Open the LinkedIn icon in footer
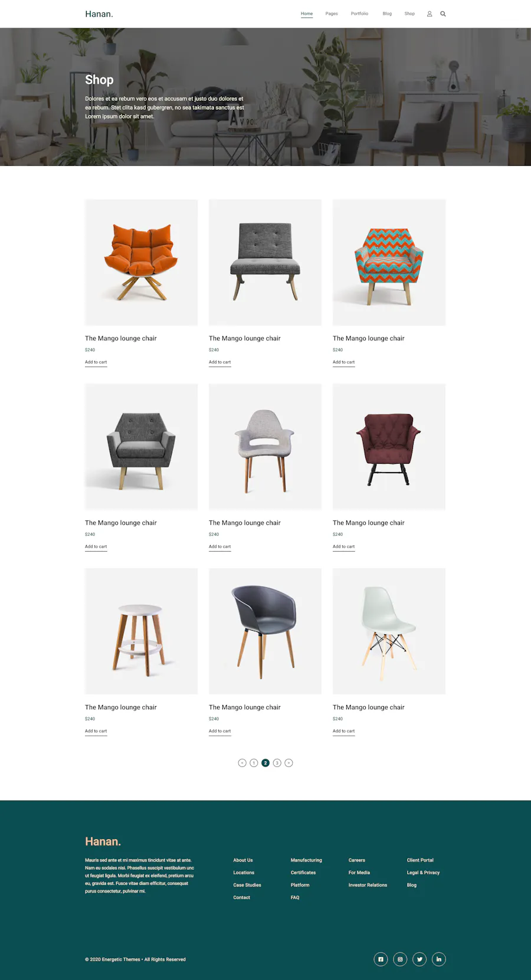 439,959
